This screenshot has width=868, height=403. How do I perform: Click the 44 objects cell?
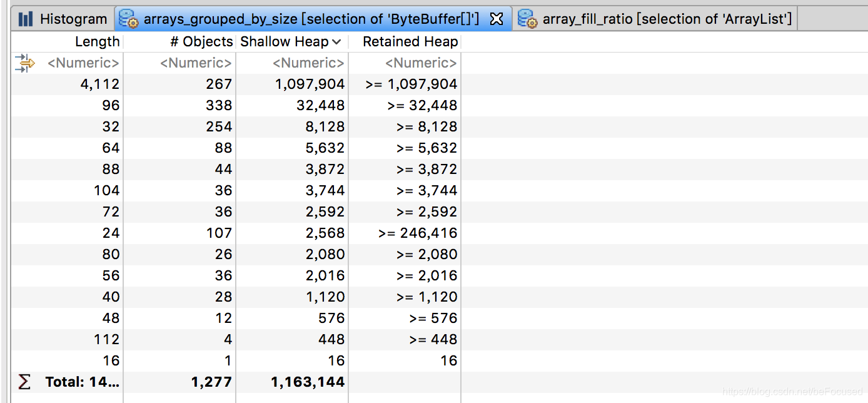(x=223, y=170)
